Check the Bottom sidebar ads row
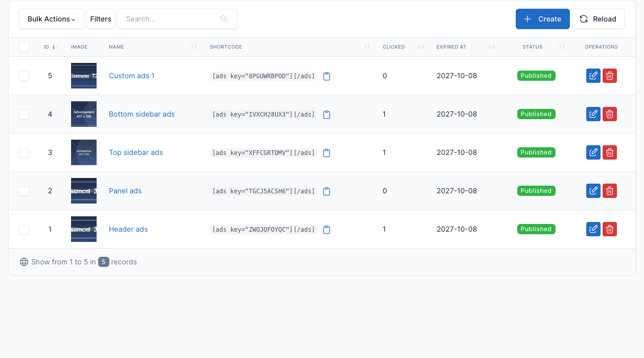Image resolution: width=644 pixels, height=358 pixels. click(x=24, y=115)
